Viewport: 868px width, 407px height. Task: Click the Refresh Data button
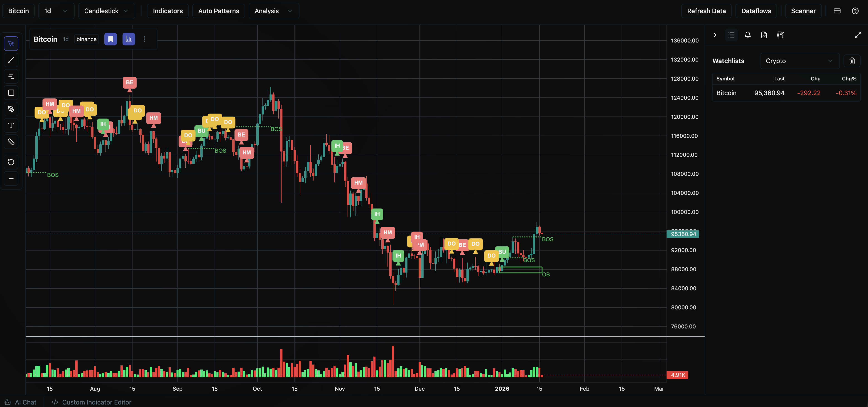[x=707, y=11]
